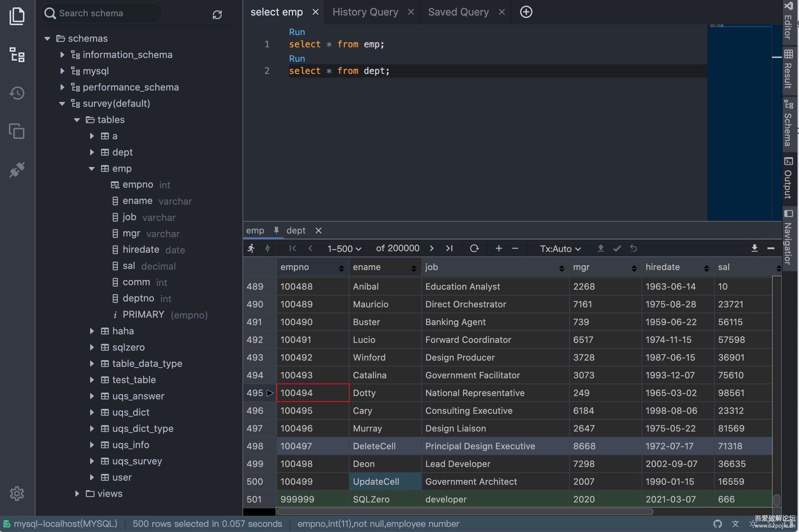Click the database connection plug icon

pos(17,170)
